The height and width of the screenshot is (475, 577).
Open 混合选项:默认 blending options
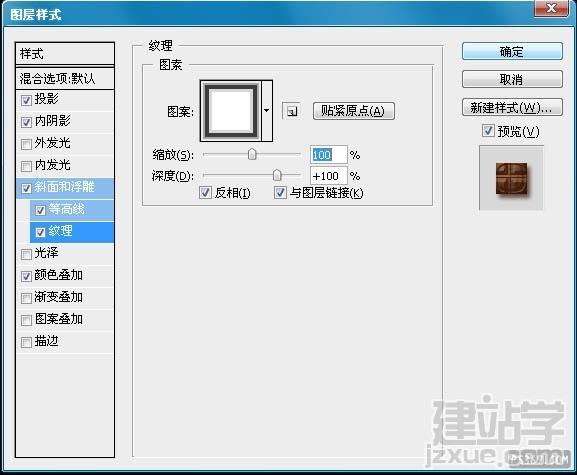click(65, 78)
